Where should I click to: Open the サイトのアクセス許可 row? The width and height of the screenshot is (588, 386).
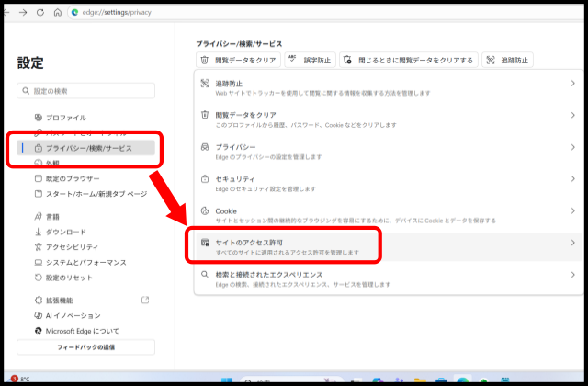pyautogui.click(x=389, y=247)
